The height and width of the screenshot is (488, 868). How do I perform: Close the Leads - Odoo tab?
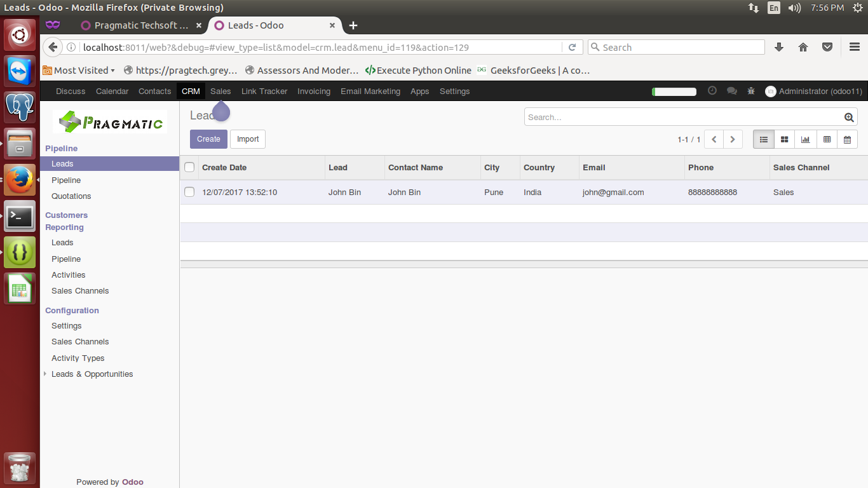click(332, 25)
